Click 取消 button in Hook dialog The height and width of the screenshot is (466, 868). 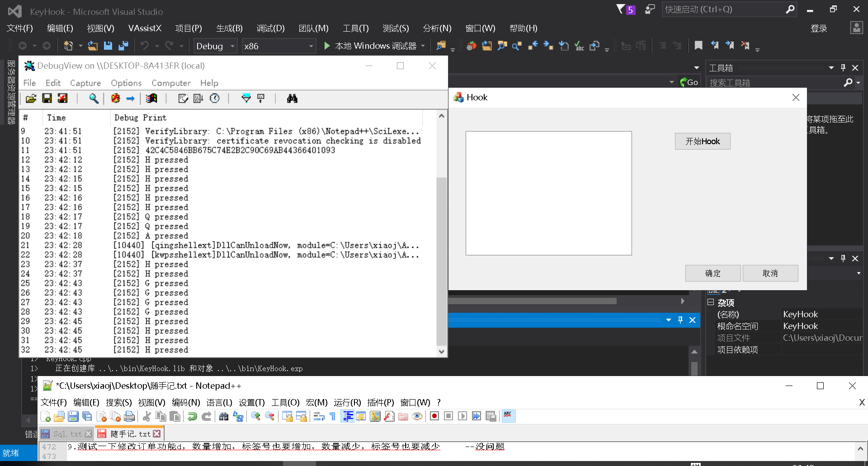770,273
